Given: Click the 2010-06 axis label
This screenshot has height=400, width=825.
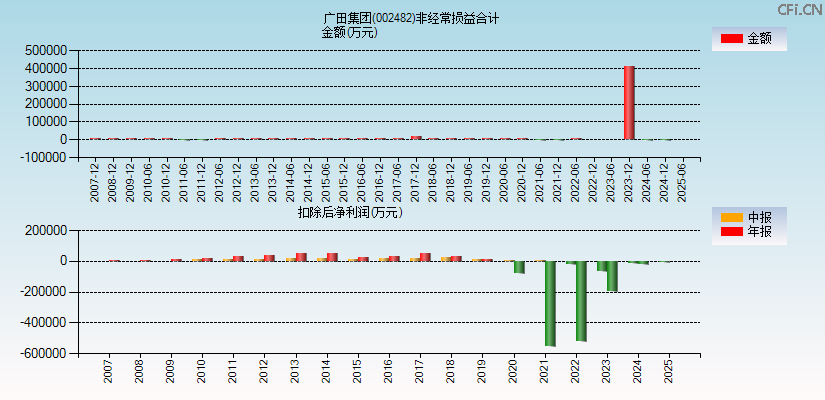Looking at the screenshot, I should click(x=148, y=182).
